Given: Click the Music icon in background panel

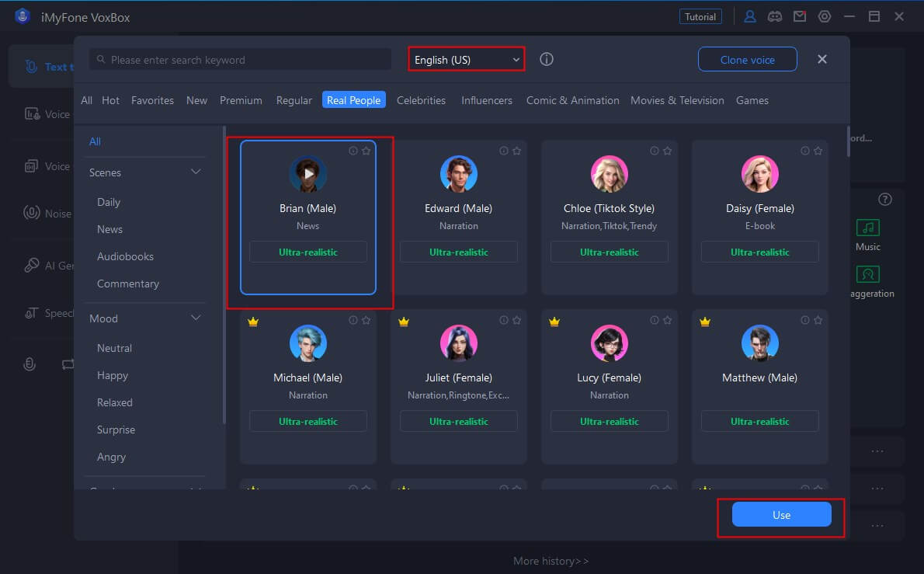Looking at the screenshot, I should pos(867,228).
